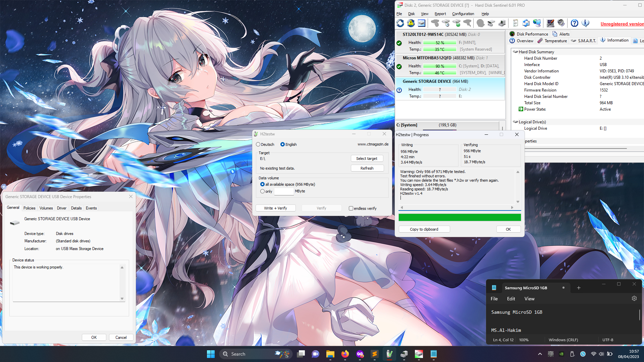The width and height of the screenshot is (644, 362).
Task: Click the volume icon in system tray
Action: (601, 354)
